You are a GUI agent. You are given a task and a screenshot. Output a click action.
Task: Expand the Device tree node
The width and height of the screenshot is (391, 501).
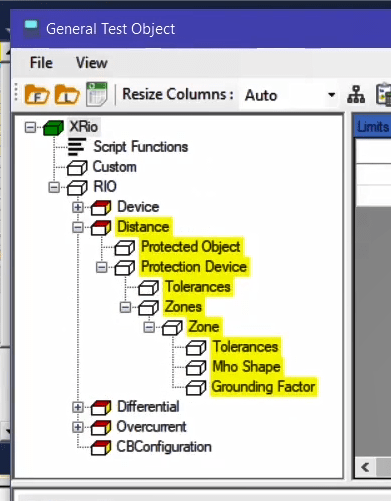[78, 207]
